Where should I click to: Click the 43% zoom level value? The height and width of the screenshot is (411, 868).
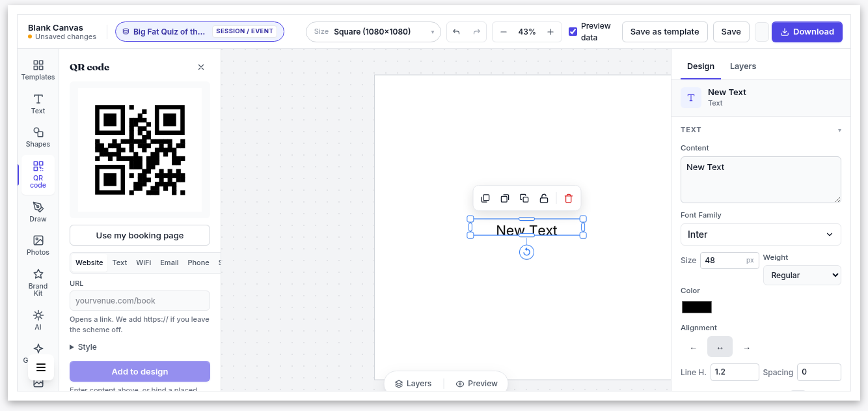point(527,32)
